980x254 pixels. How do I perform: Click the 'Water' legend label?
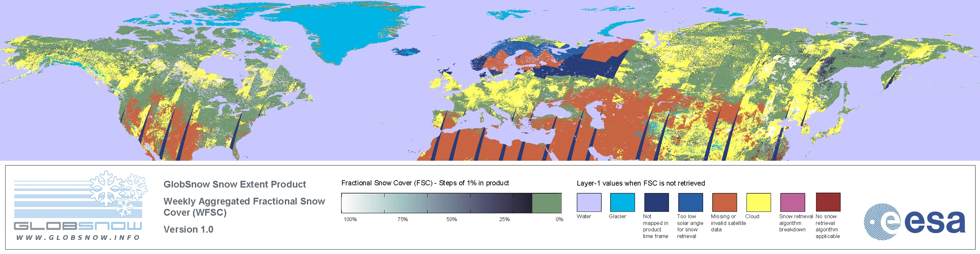pyautogui.click(x=584, y=216)
